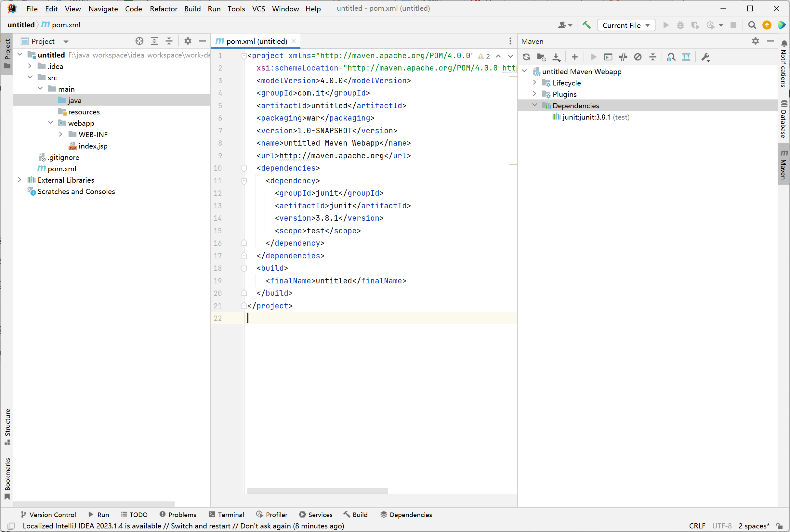Viewport: 790px width, 532px height.
Task: Select index.jsp in project tree
Action: point(93,146)
